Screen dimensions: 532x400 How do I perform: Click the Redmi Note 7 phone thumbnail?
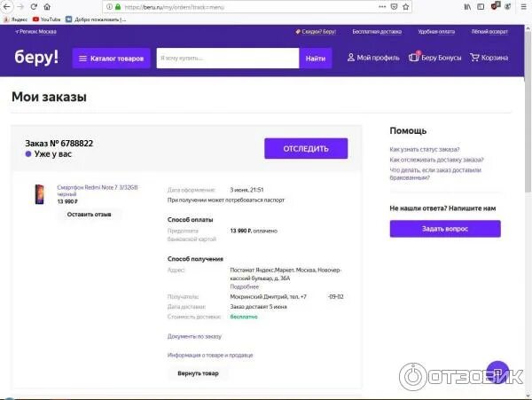tap(40, 194)
